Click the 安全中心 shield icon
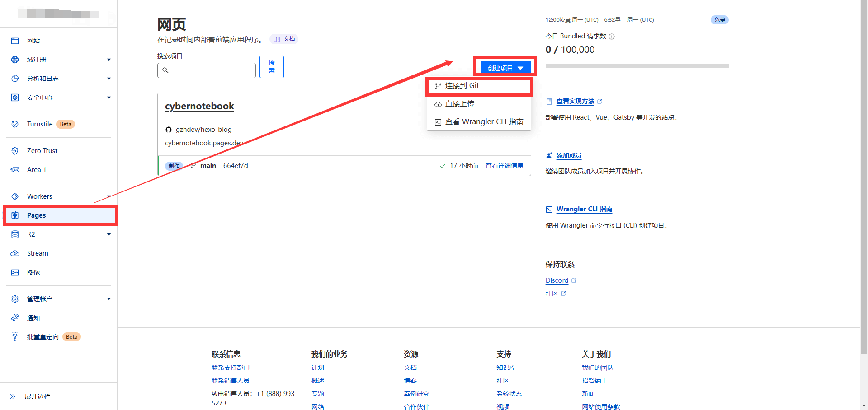868x410 pixels. 15,98
